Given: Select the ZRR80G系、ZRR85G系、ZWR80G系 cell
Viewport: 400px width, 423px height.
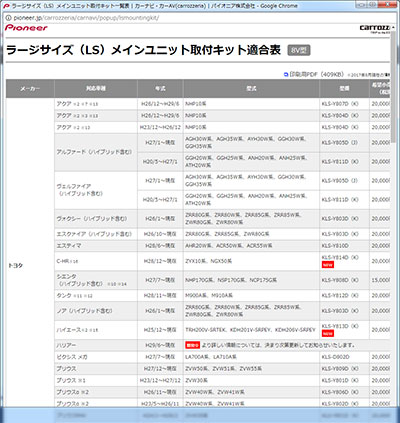Looking at the screenshot, I should pos(251,234).
